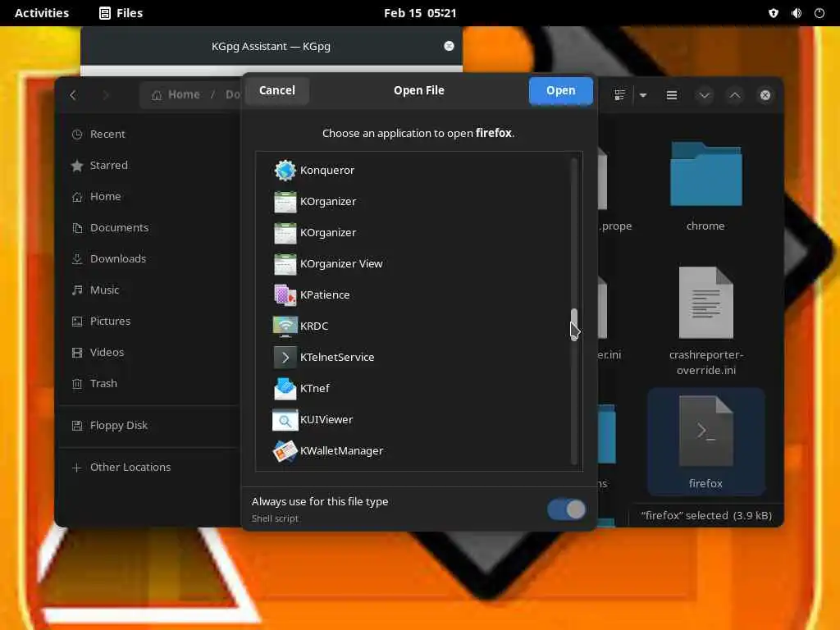Screen dimensions: 840x630
Task: Disable Always use for this file type
Action: 566,509
